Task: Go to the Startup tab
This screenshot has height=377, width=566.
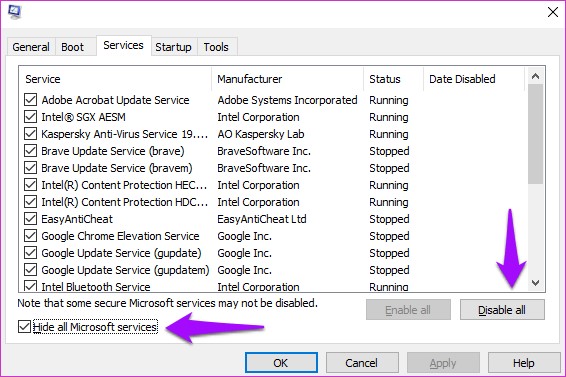Action: (x=173, y=47)
